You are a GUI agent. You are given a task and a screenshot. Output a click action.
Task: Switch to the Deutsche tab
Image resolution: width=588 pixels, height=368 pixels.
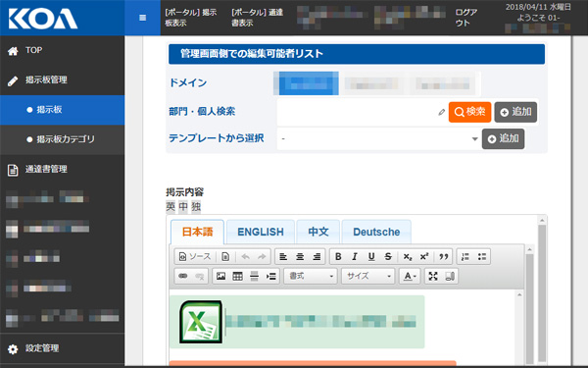click(376, 232)
